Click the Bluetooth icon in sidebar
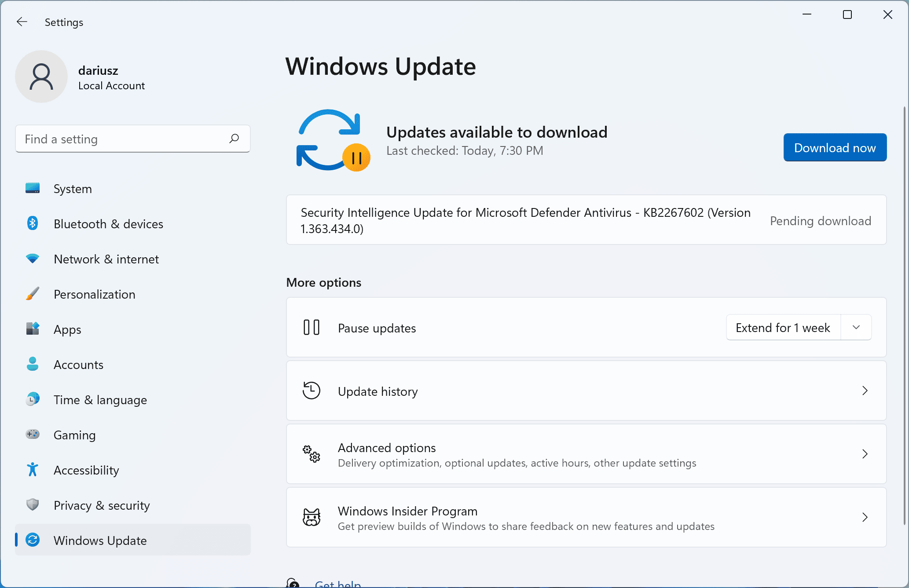This screenshot has height=588, width=909. click(x=33, y=223)
